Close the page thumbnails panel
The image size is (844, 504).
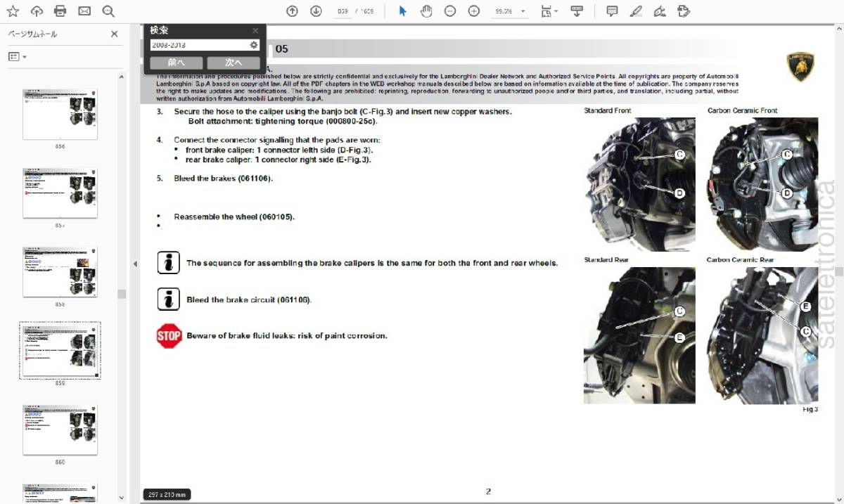pyautogui.click(x=115, y=34)
